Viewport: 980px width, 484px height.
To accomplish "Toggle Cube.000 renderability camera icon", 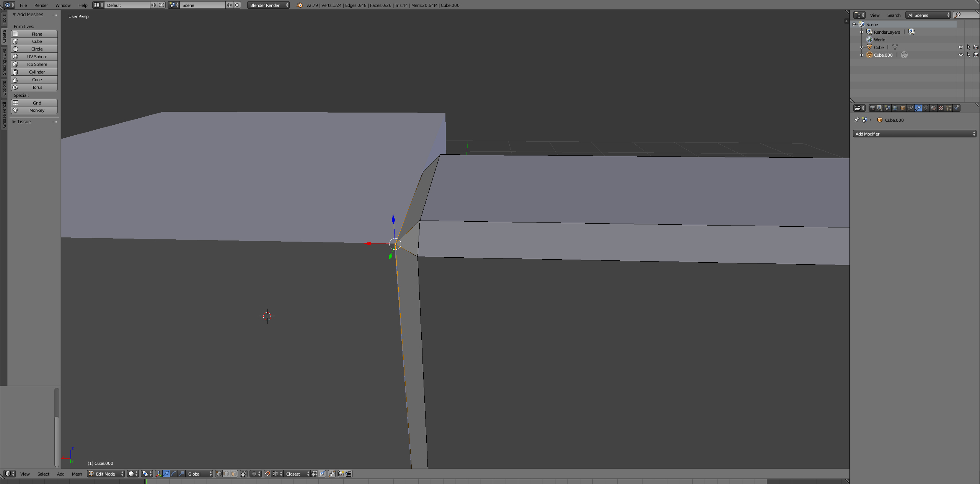I will coord(977,55).
